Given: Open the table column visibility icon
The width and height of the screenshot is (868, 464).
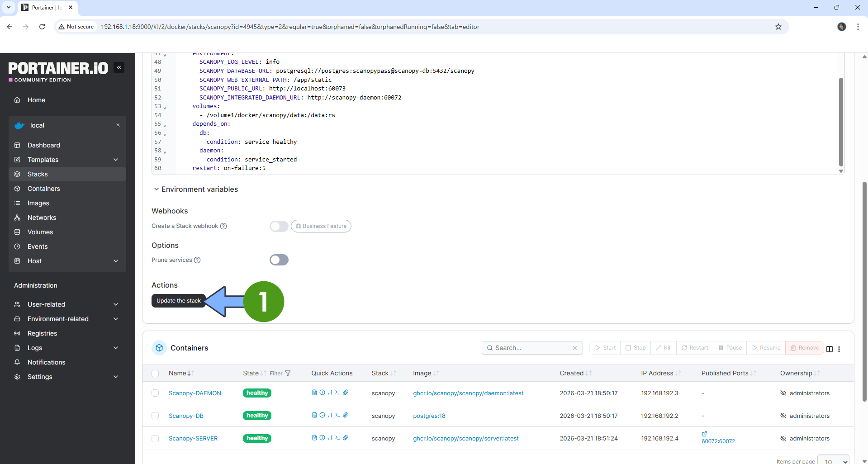Looking at the screenshot, I should 829,349.
